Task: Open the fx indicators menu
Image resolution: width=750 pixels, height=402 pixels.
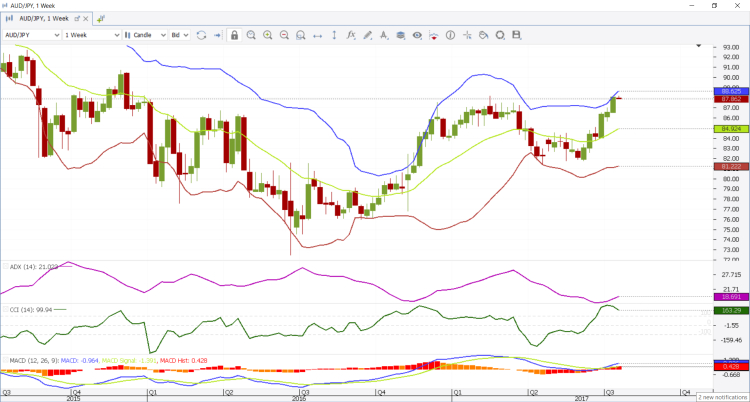Action: (x=351, y=35)
